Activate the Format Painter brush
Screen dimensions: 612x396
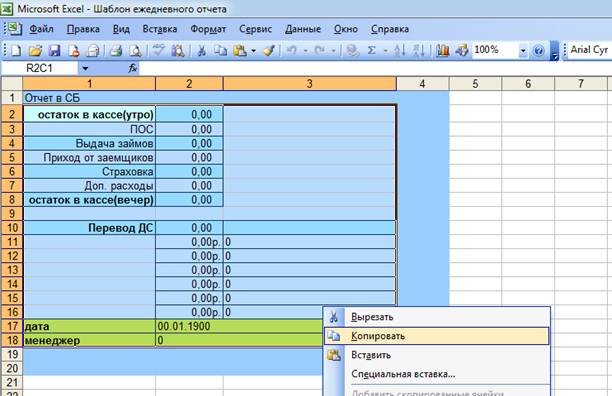pyautogui.click(x=269, y=51)
